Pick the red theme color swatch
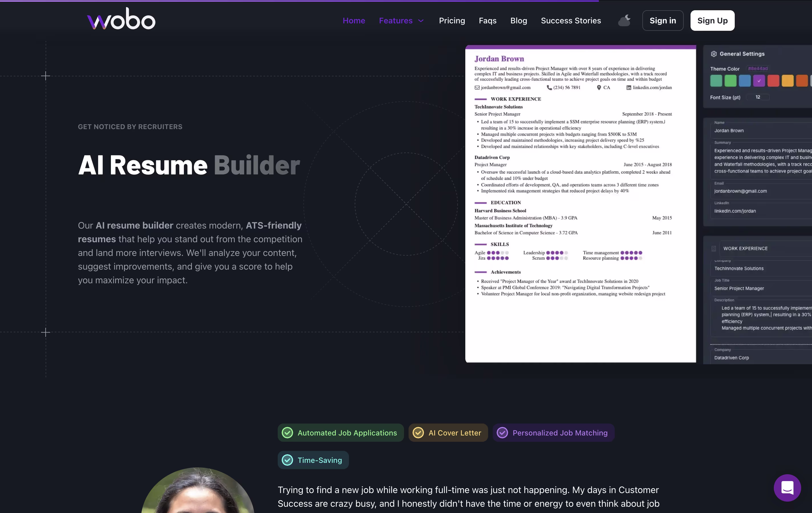The height and width of the screenshot is (513, 812). (x=773, y=81)
